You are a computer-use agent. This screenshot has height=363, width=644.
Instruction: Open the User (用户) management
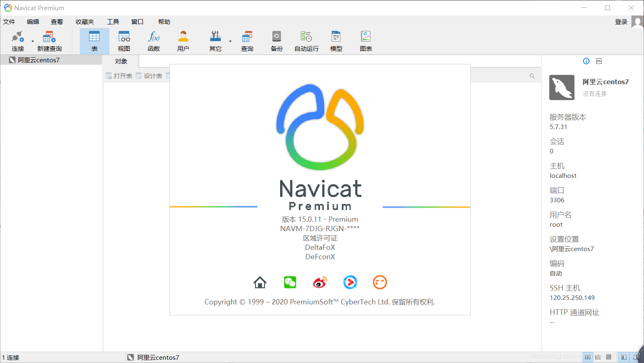click(183, 41)
